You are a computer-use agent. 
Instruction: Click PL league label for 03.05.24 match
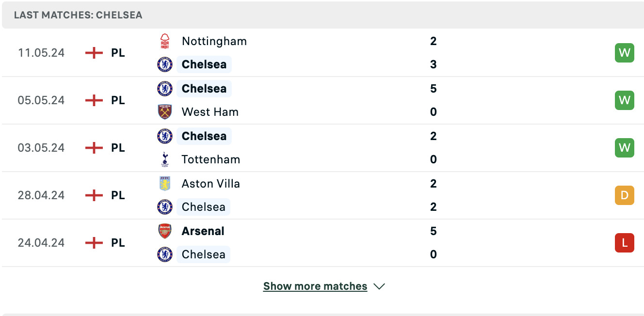tap(118, 148)
